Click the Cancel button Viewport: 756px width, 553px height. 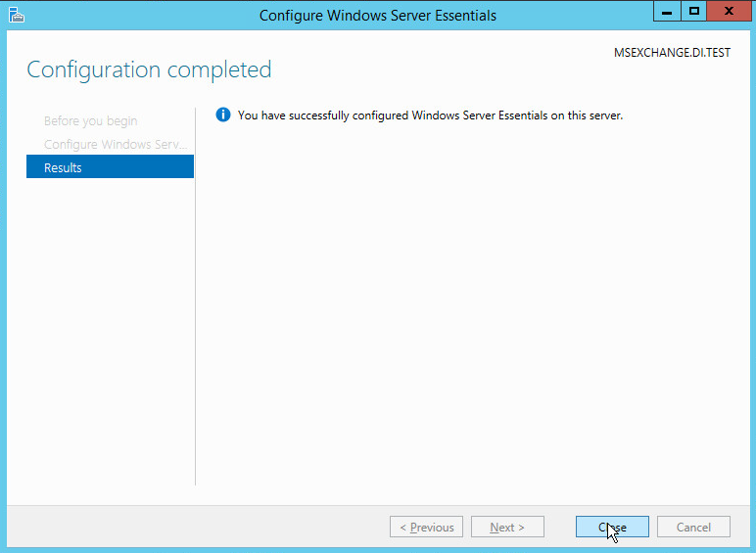click(x=693, y=527)
